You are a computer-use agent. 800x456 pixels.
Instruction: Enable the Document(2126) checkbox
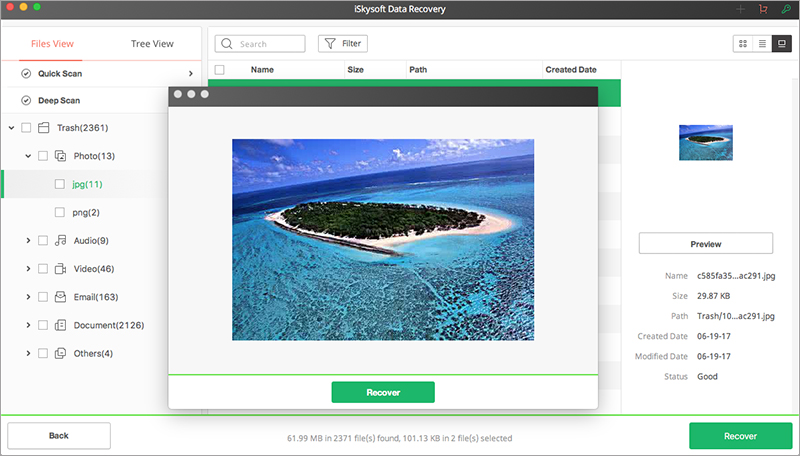(x=42, y=325)
